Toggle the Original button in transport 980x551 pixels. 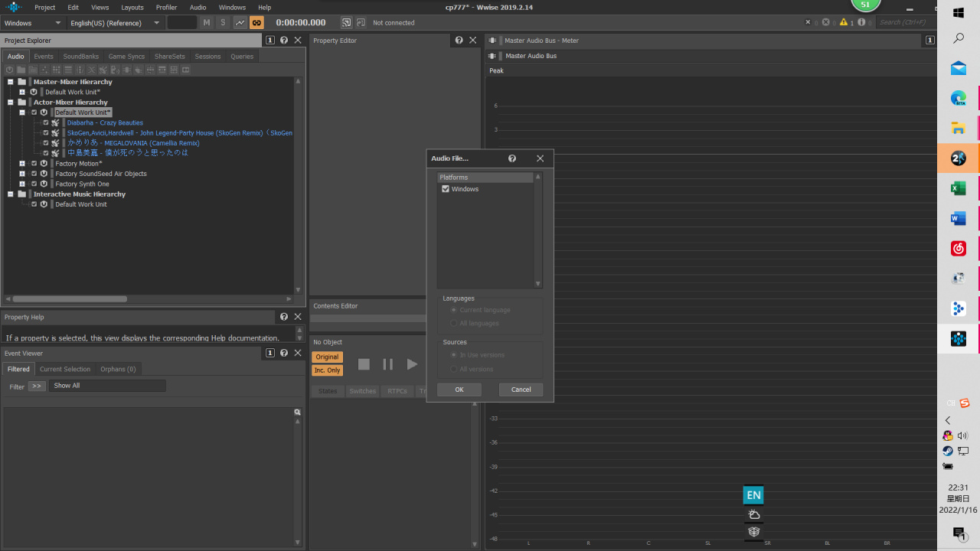click(x=327, y=357)
